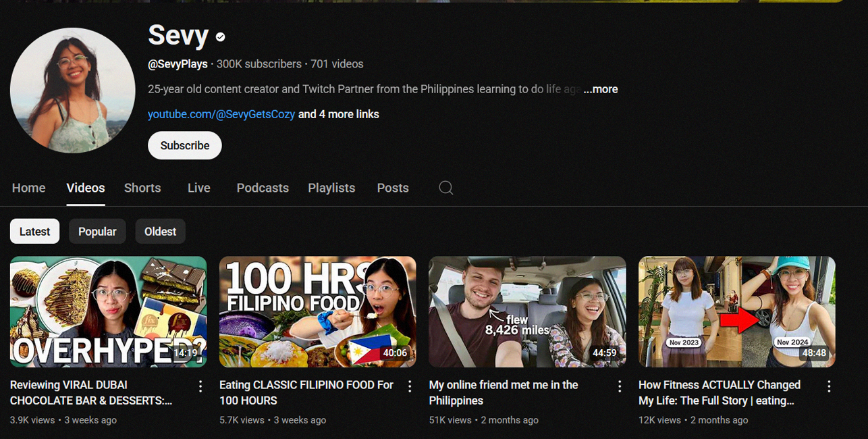Play the 100 HRS Filipino Food thumbnail
The image size is (868, 439).
(318, 311)
